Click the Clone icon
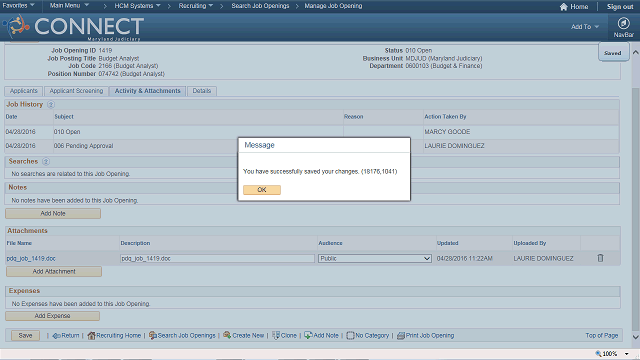Viewport: 640px width, 360px height. pyautogui.click(x=276, y=335)
